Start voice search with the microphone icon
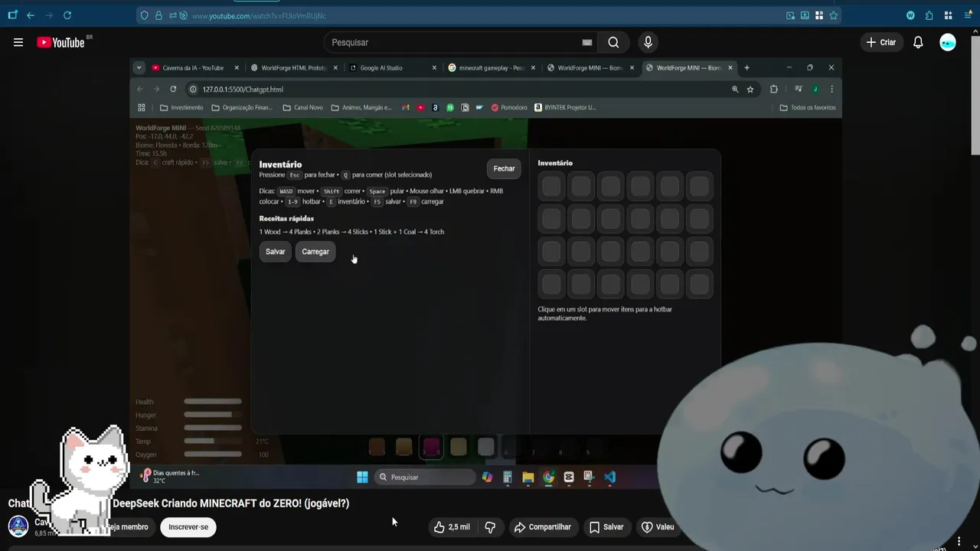 coord(648,43)
